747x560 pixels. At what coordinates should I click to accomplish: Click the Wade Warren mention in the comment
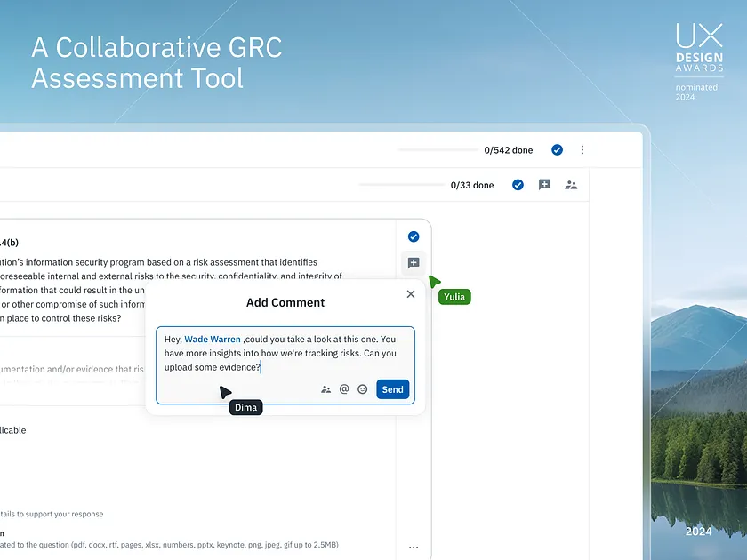(213, 340)
